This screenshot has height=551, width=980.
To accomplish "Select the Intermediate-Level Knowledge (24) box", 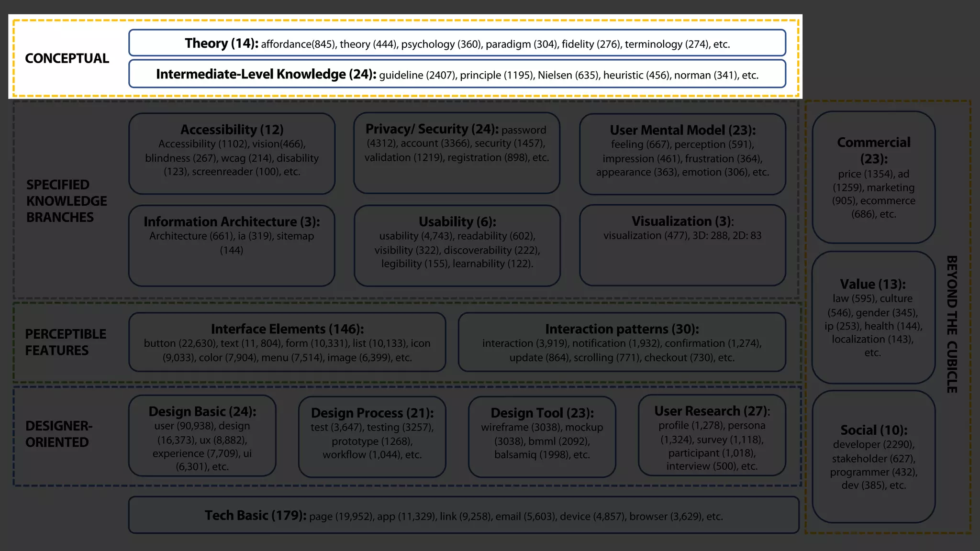I will tap(457, 74).
